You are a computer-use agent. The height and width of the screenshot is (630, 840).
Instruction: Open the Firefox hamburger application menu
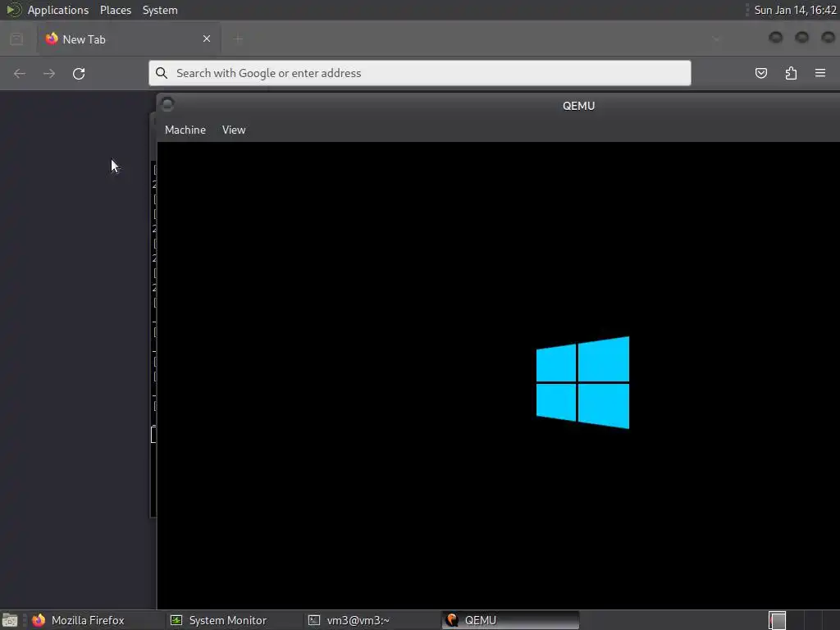pyautogui.click(x=820, y=73)
